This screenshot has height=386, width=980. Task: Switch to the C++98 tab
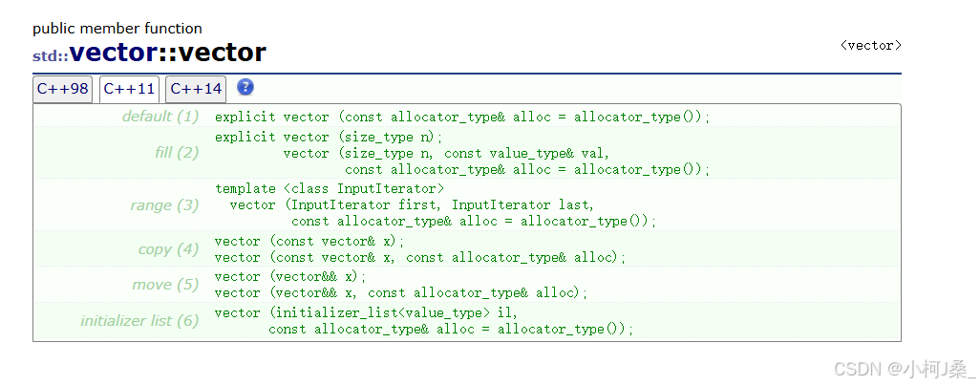point(62,89)
